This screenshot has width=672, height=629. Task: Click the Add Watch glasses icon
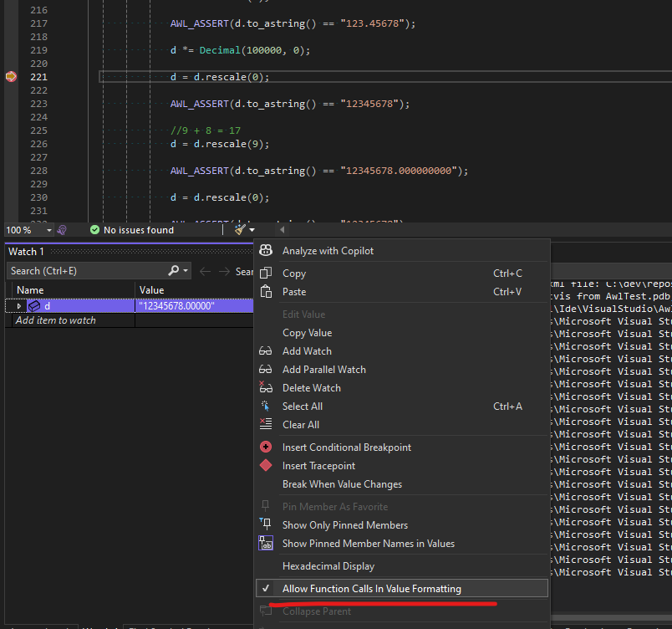point(266,351)
